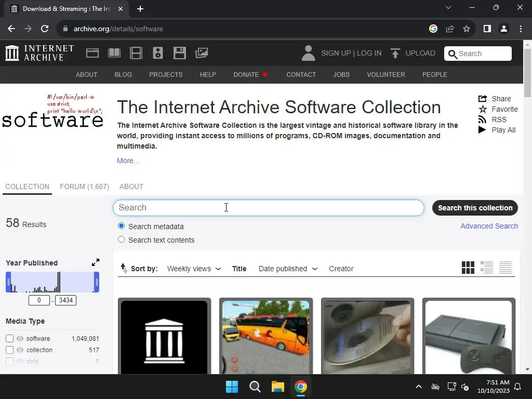This screenshot has width=532, height=399.
Task: Switch to the COLLECTION tab
Action: click(x=27, y=187)
